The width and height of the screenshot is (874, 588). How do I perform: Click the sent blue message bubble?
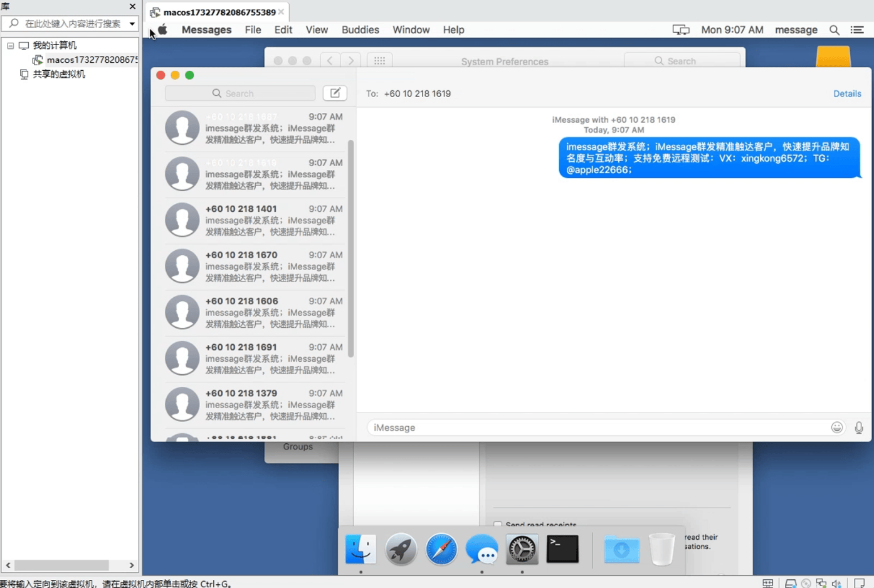tap(710, 158)
